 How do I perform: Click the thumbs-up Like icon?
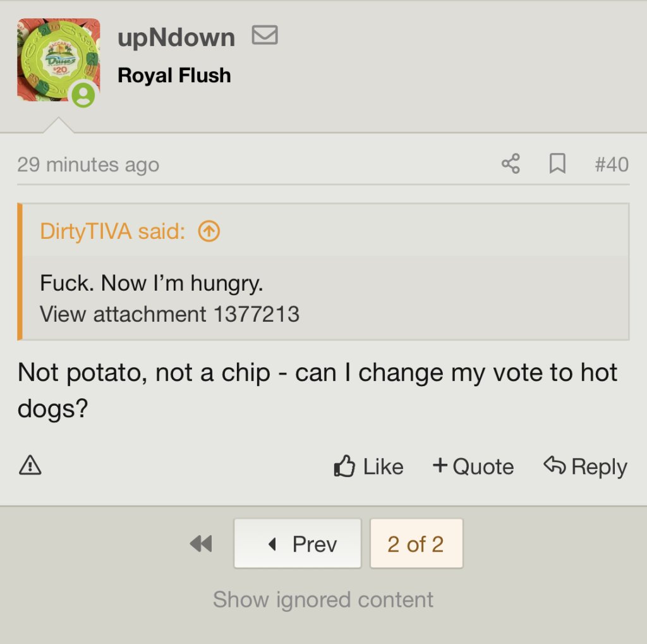344,466
